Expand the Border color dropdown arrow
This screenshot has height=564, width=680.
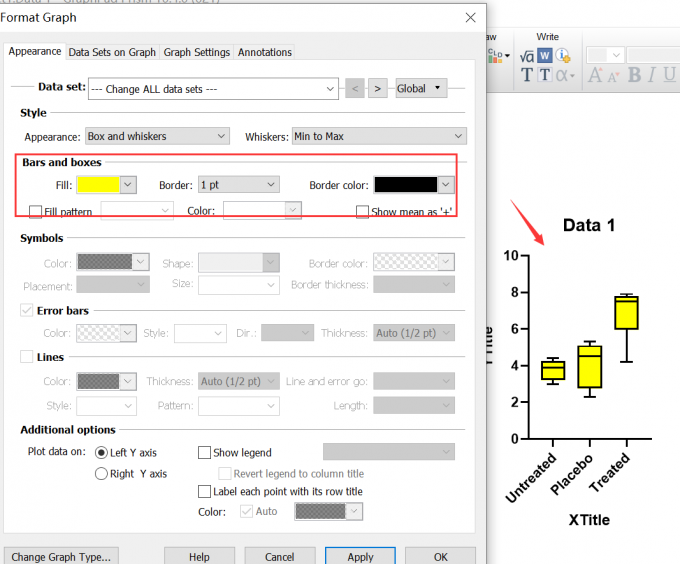pos(446,185)
